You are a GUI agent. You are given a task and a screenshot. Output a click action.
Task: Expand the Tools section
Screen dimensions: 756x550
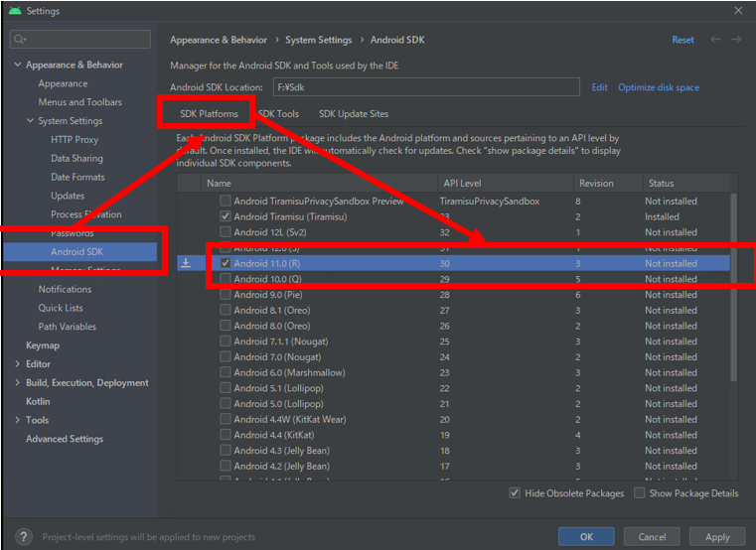point(18,420)
